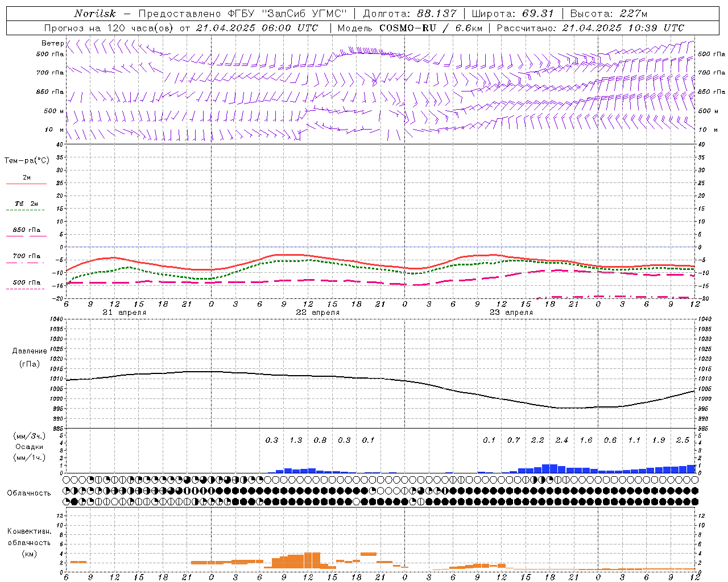Click the "22 апреля" date label

pos(318,313)
